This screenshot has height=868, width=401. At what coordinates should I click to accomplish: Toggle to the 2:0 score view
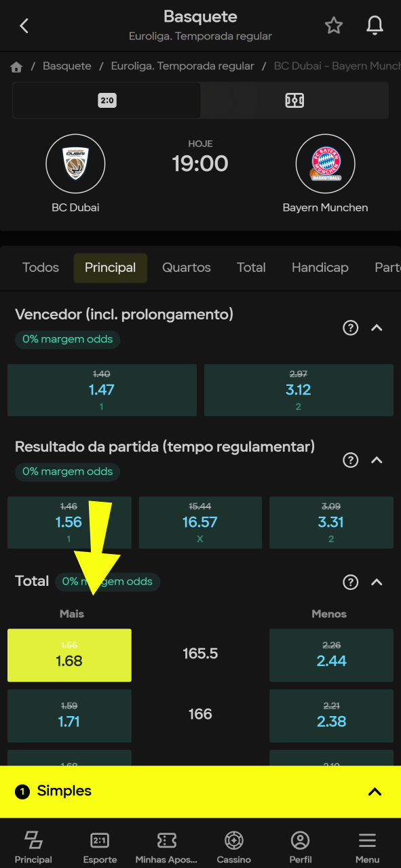107,100
